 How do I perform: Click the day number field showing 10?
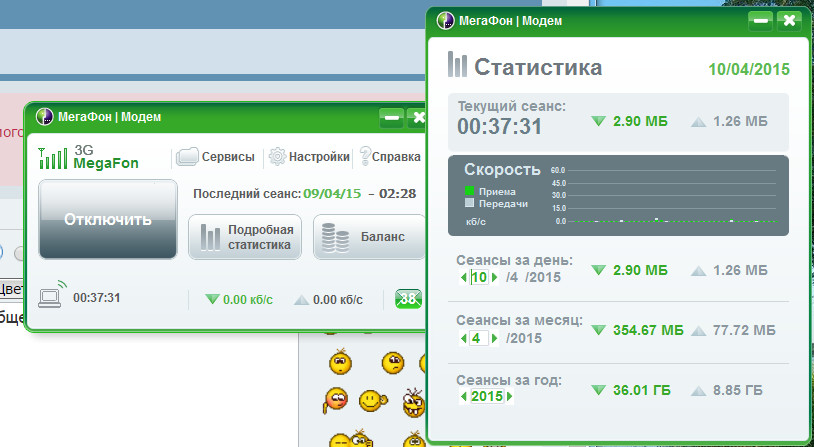480,278
